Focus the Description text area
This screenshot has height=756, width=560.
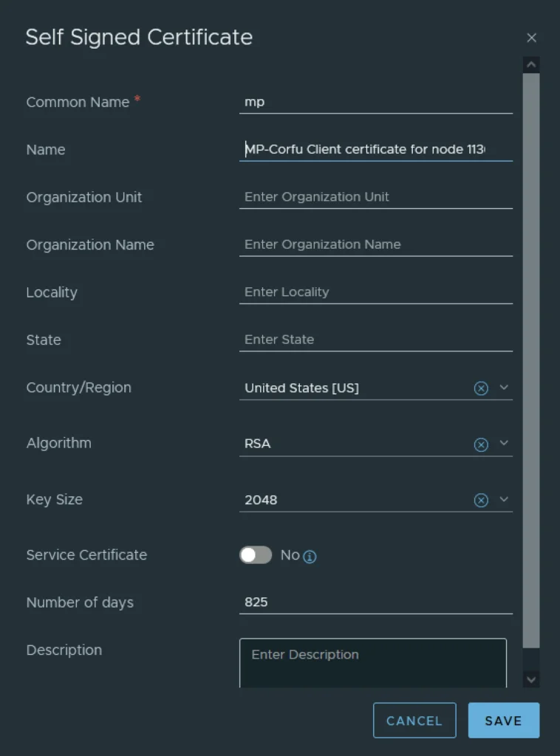(373, 663)
